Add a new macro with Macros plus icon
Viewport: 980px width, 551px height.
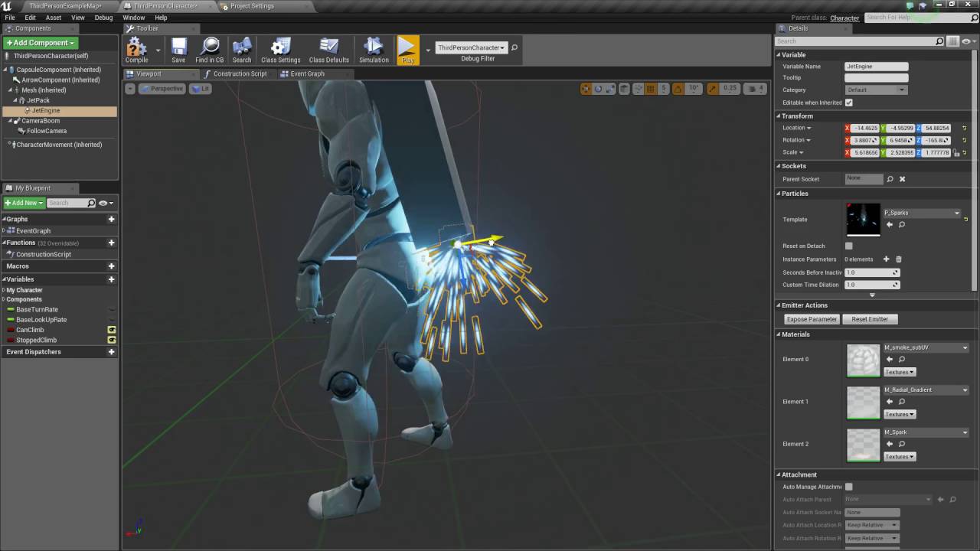click(x=111, y=266)
